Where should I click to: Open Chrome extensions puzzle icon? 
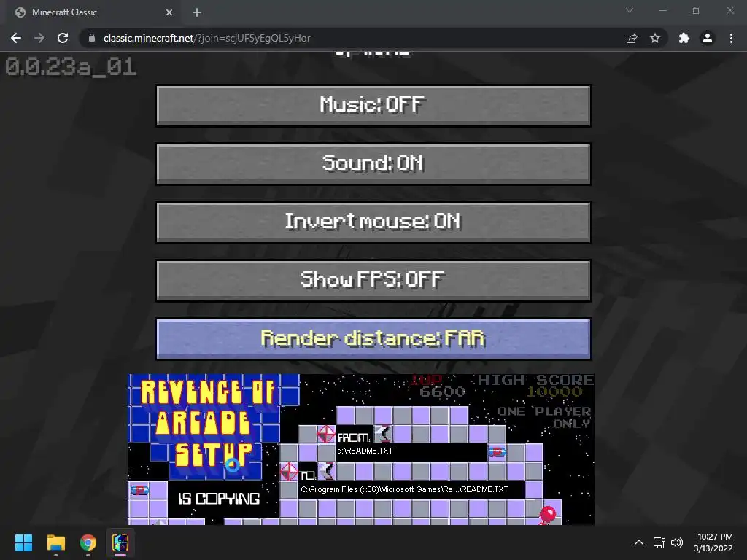684,38
